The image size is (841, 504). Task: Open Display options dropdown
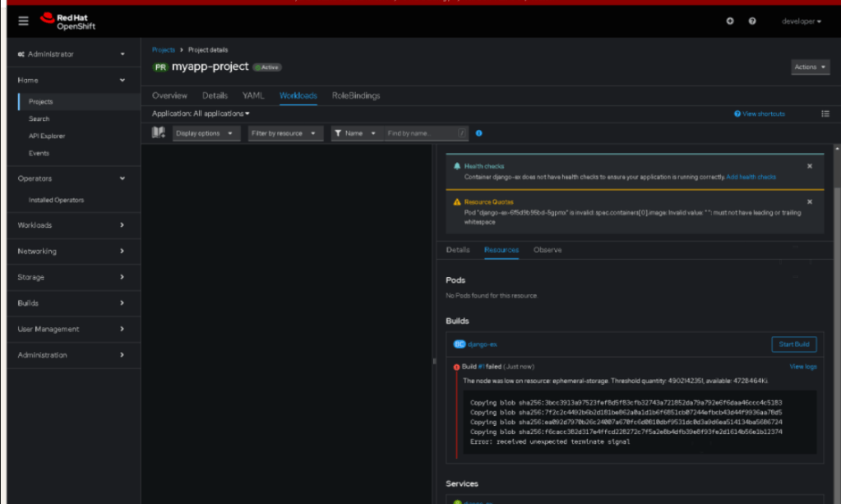pos(206,133)
